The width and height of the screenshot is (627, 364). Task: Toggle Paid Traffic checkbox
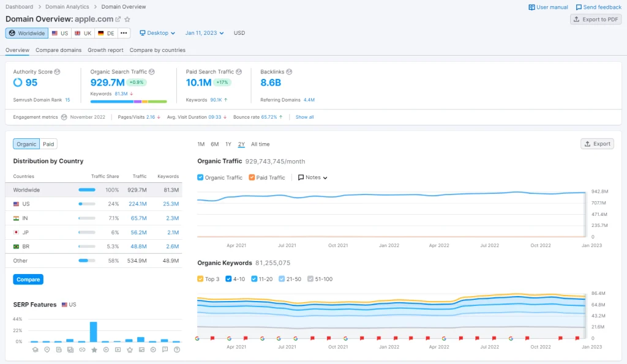coord(252,177)
